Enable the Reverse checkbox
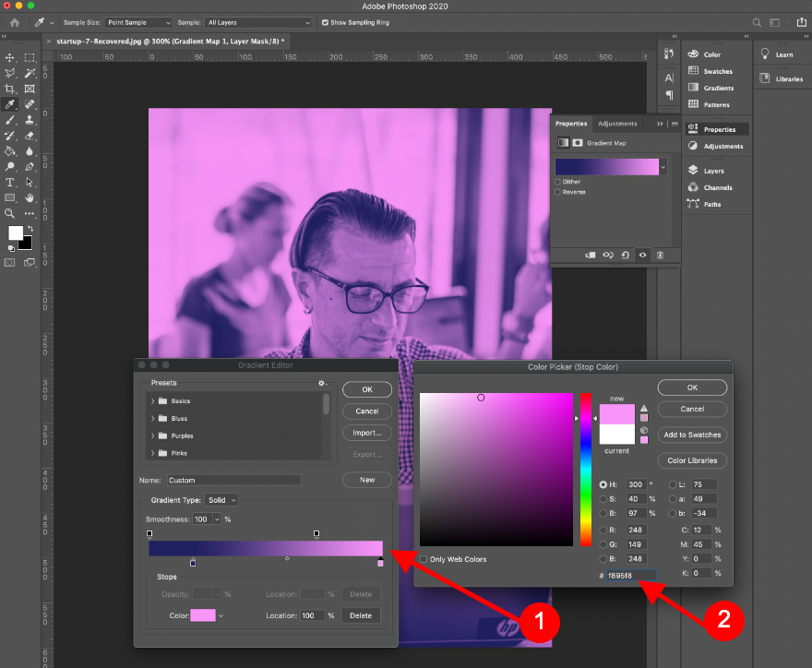 pos(558,192)
